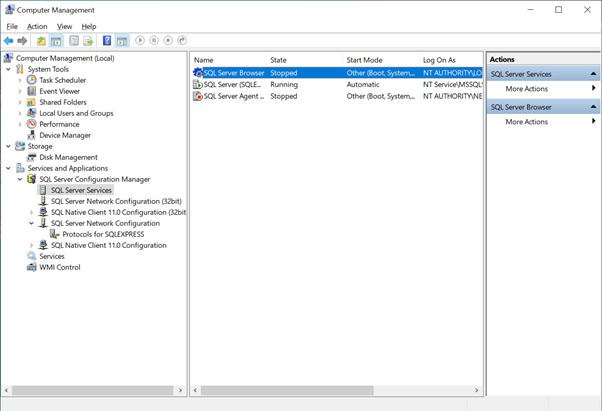Expand the Performance node
The image size is (602, 411).
[20, 124]
